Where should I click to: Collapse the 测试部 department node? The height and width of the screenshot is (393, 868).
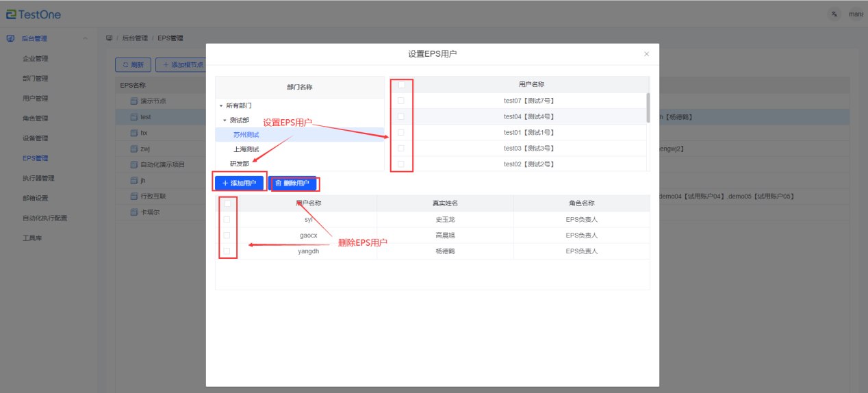tap(225, 121)
